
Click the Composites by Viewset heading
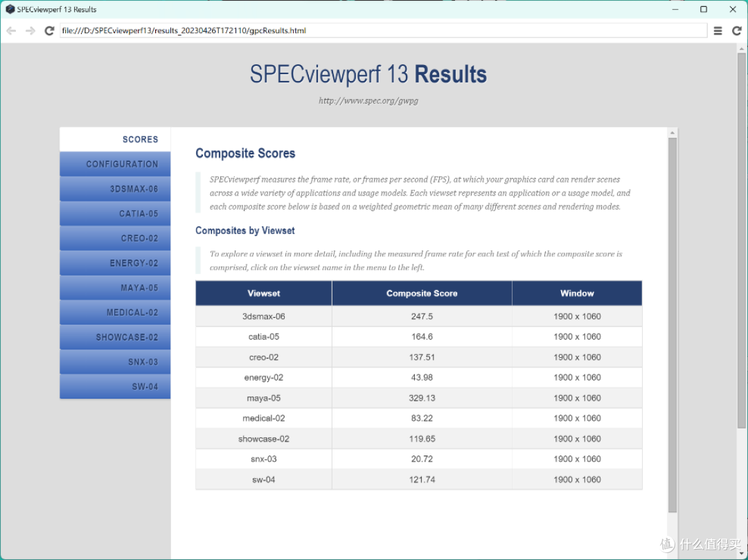pos(244,231)
